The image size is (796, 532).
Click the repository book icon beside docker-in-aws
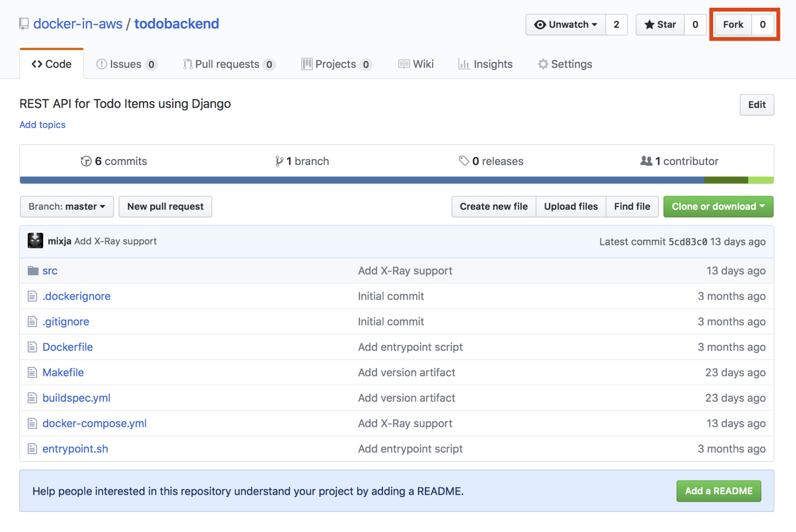(24, 24)
